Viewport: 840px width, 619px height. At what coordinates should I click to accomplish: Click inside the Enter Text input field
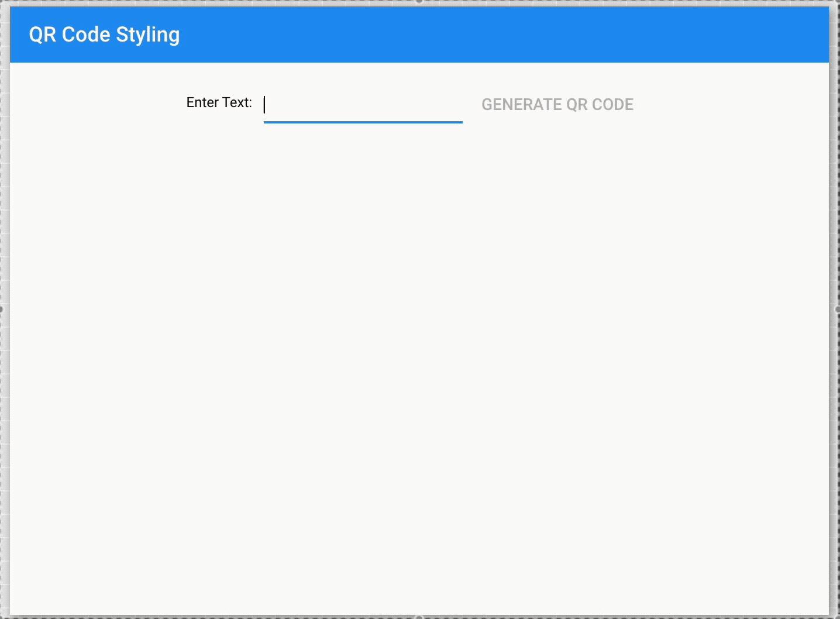363,105
